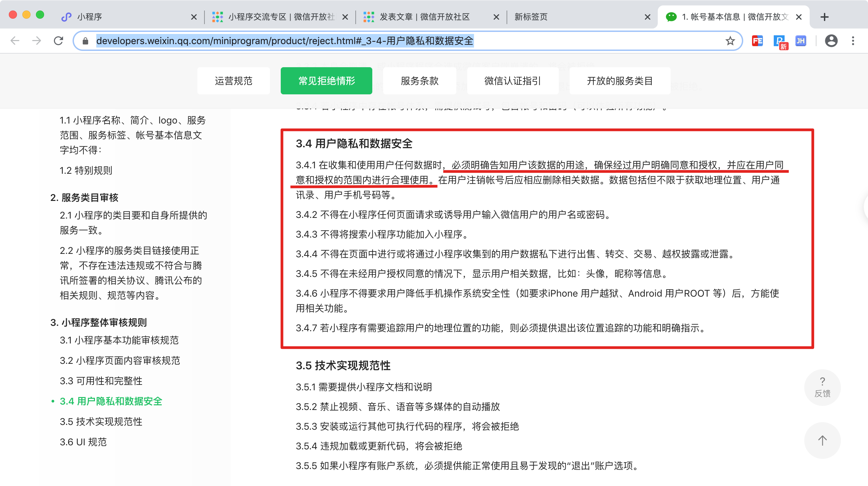The height and width of the screenshot is (486, 868).
Task: Select sidebar link 3.5 技术实现规范性
Action: click(101, 422)
